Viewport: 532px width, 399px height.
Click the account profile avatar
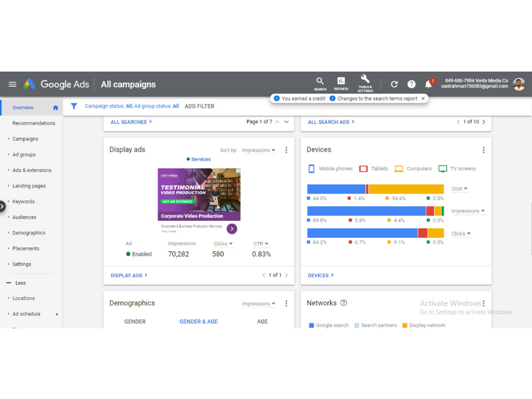pos(519,84)
